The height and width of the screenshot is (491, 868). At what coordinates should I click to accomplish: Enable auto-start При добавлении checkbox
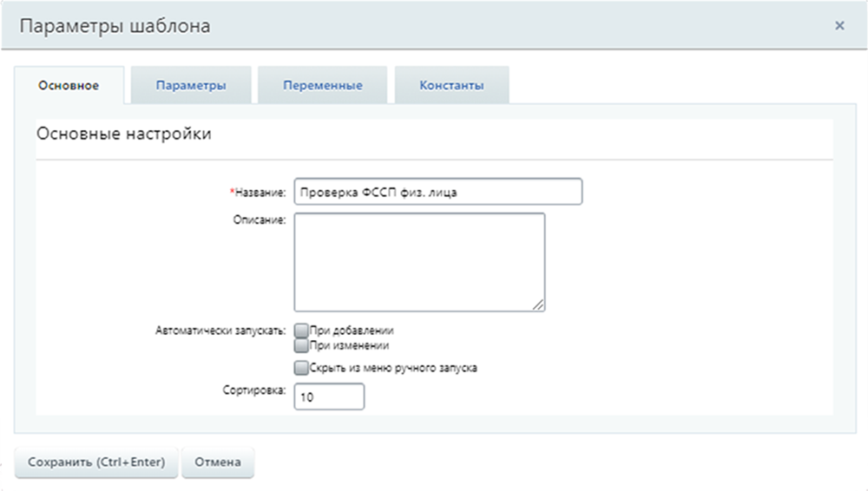301,331
